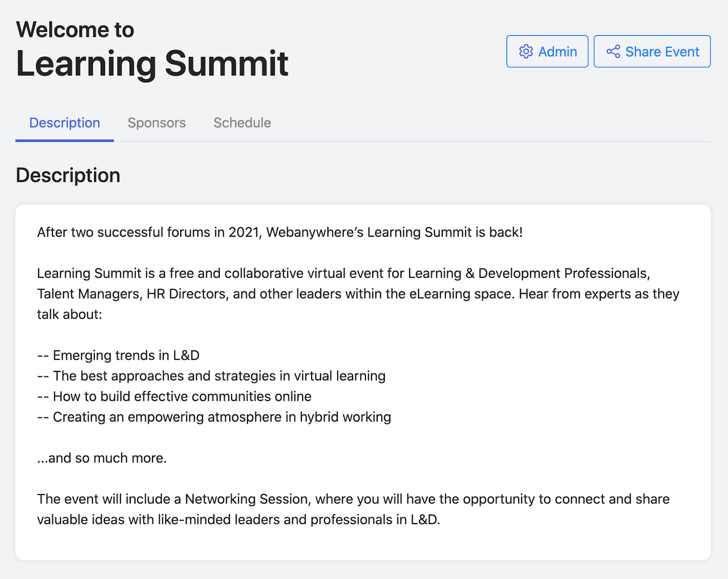
Task: Click the '...and so much more.' text
Action: click(x=102, y=458)
